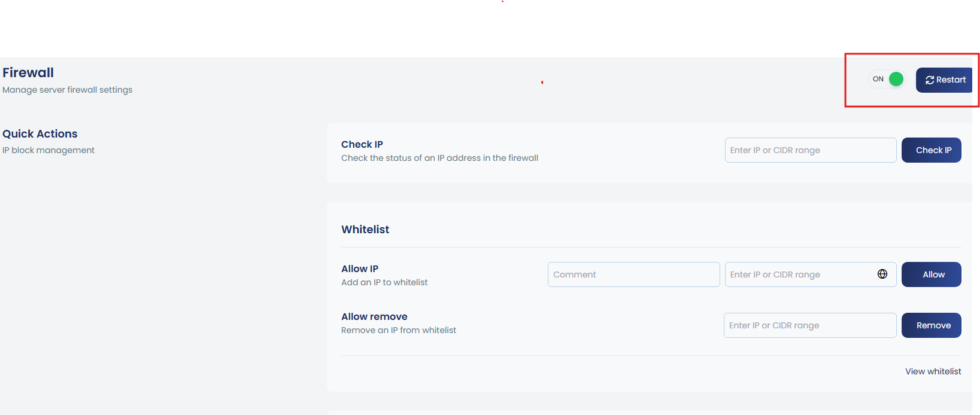Click the Whitelist section title
Viewport: 980px width, 415px height.
[x=365, y=230]
